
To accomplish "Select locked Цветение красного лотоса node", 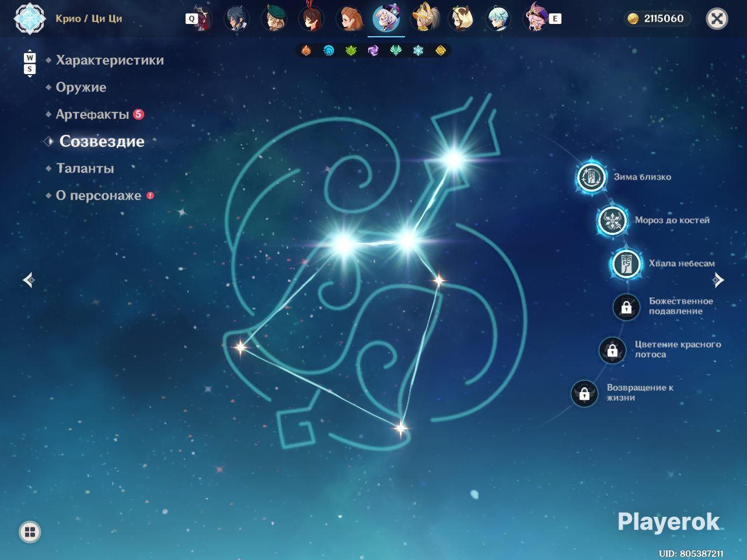I will point(613,350).
